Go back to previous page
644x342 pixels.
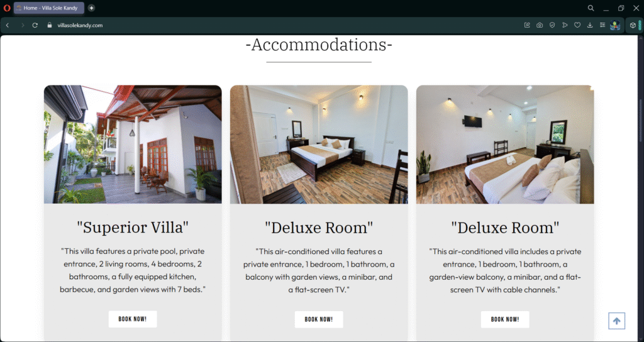click(x=8, y=25)
